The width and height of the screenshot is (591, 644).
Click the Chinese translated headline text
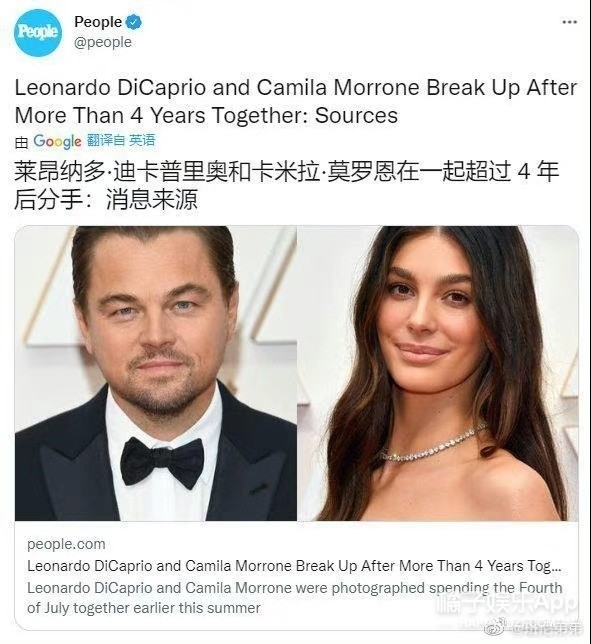(x=287, y=185)
